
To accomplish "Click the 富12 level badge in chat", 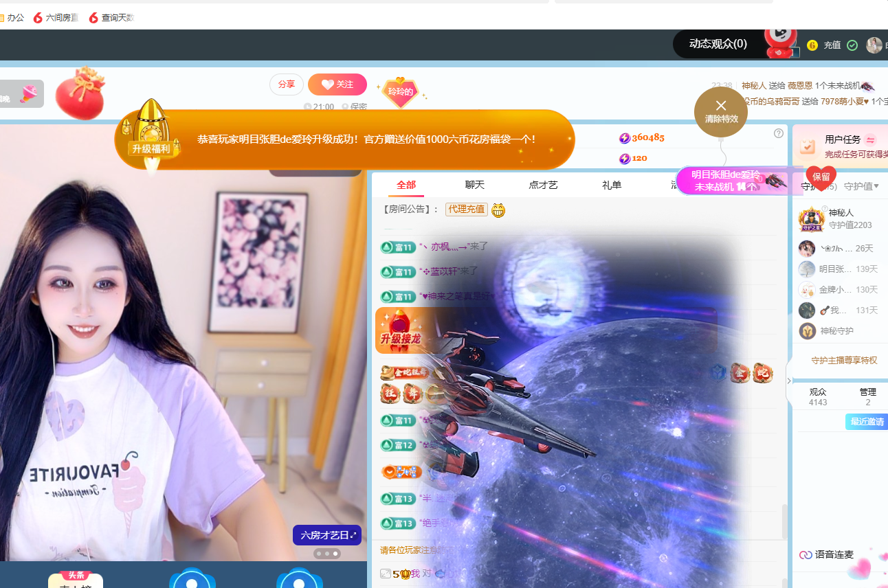I will tap(398, 445).
